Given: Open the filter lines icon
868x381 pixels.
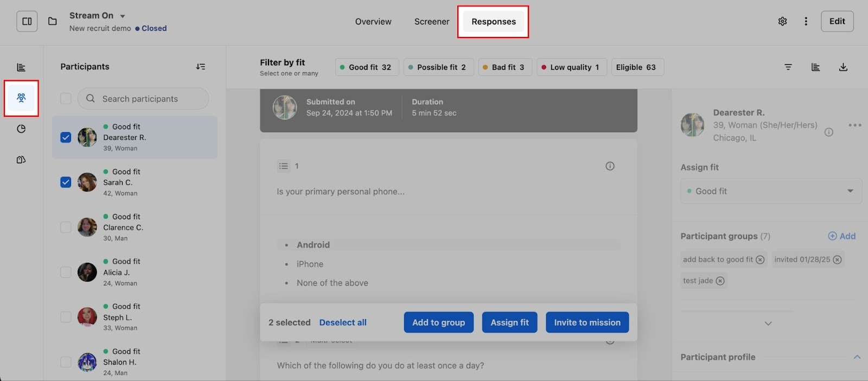Looking at the screenshot, I should (x=788, y=67).
